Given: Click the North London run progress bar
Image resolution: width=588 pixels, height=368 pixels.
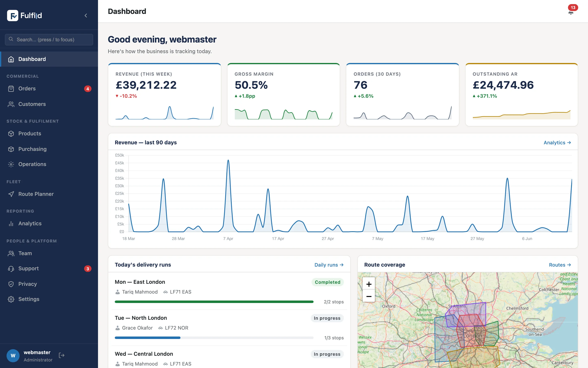Looking at the screenshot, I should pyautogui.click(x=214, y=338).
